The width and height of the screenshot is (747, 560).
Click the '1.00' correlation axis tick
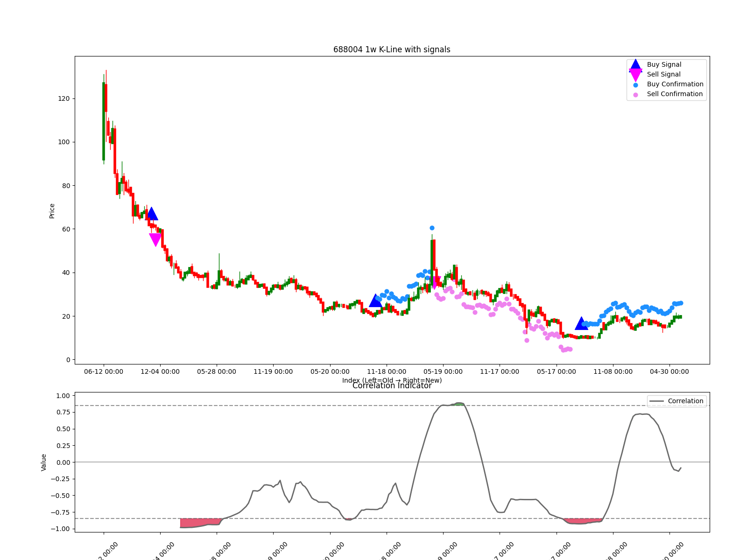point(63,396)
